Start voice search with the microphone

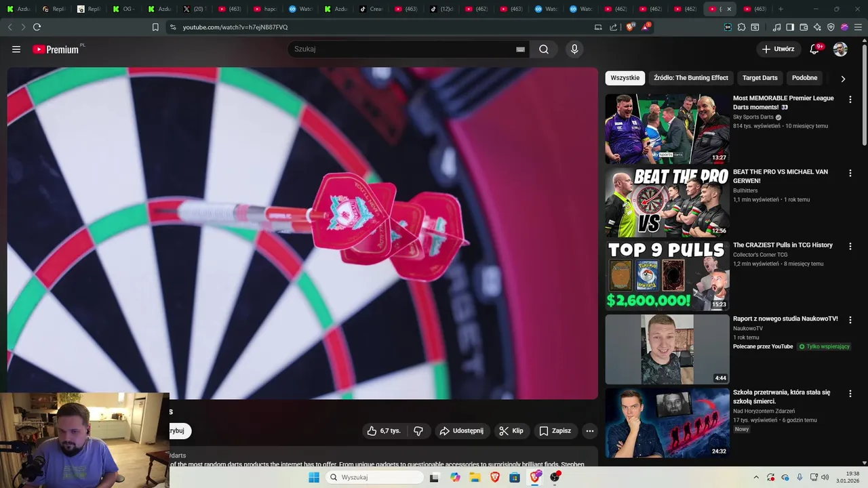coord(574,49)
